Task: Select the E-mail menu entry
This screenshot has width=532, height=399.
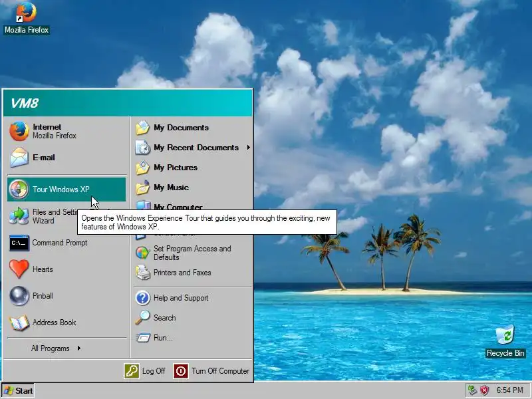Action: point(66,158)
